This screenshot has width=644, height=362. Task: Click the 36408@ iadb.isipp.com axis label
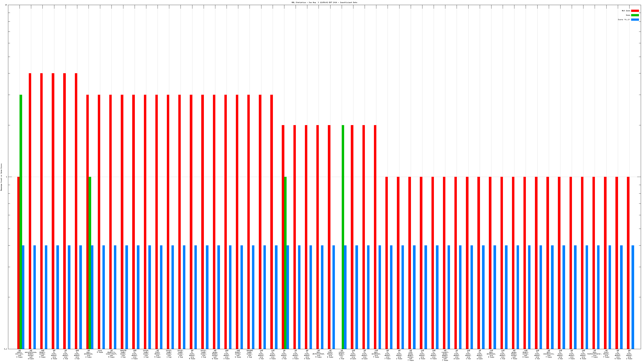(x=250, y=354)
